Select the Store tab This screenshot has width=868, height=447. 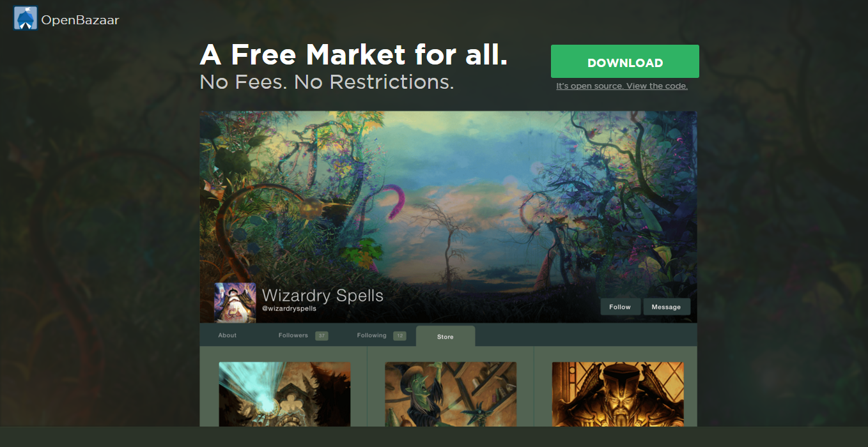click(446, 337)
